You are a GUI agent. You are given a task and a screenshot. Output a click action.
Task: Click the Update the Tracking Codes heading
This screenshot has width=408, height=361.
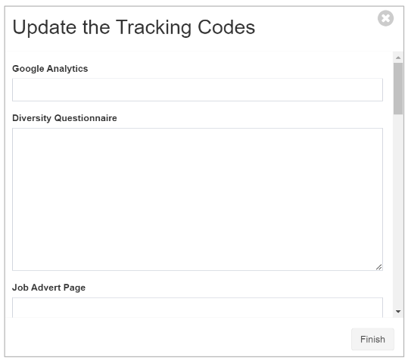[134, 27]
